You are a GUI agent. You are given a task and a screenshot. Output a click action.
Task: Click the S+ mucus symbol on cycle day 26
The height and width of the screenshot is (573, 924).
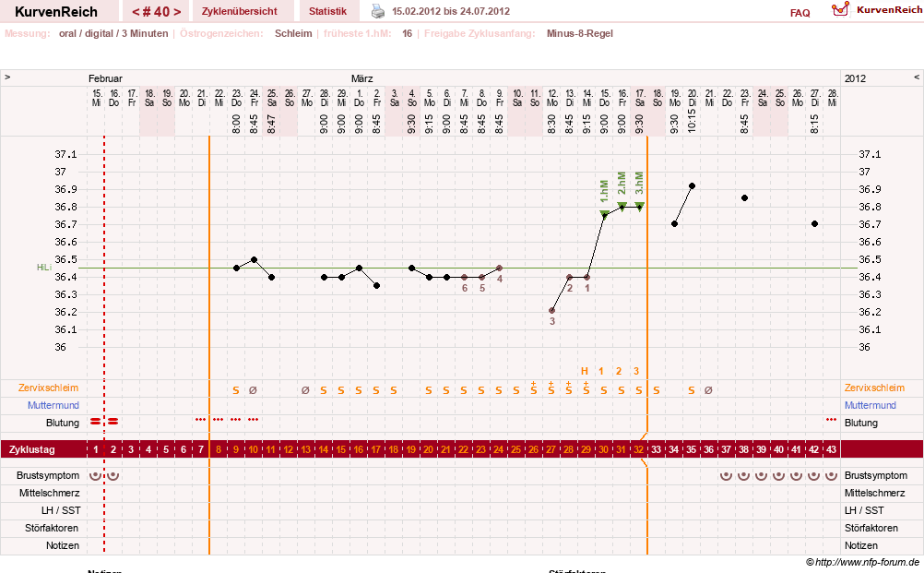(533, 388)
